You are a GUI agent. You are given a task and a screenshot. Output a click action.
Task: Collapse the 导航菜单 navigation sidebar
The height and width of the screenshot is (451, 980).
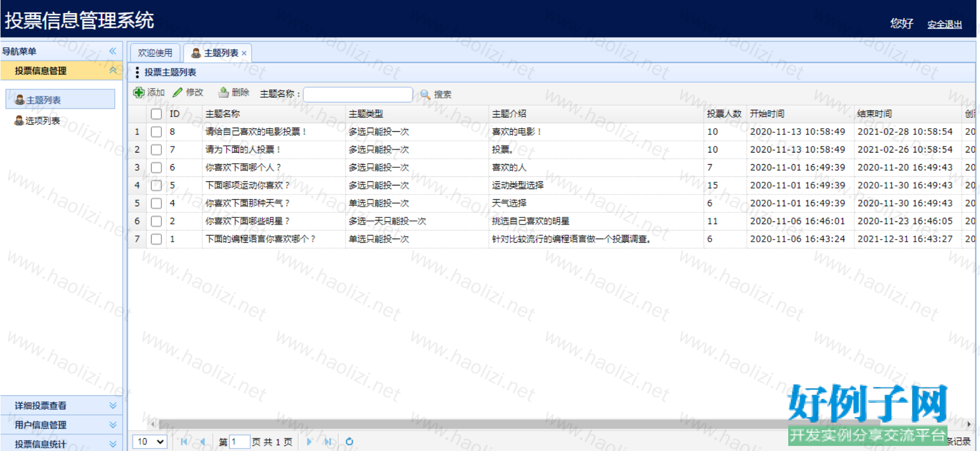pos(113,51)
